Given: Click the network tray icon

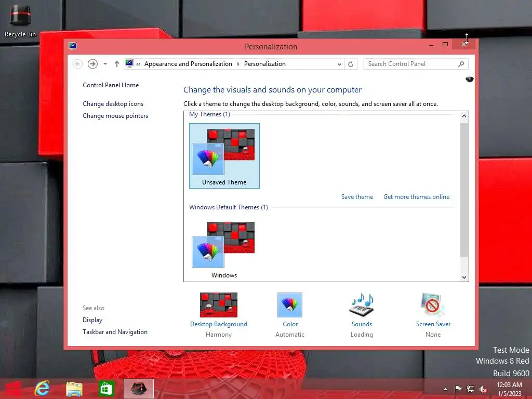Looking at the screenshot, I should pyautogui.click(x=471, y=389).
